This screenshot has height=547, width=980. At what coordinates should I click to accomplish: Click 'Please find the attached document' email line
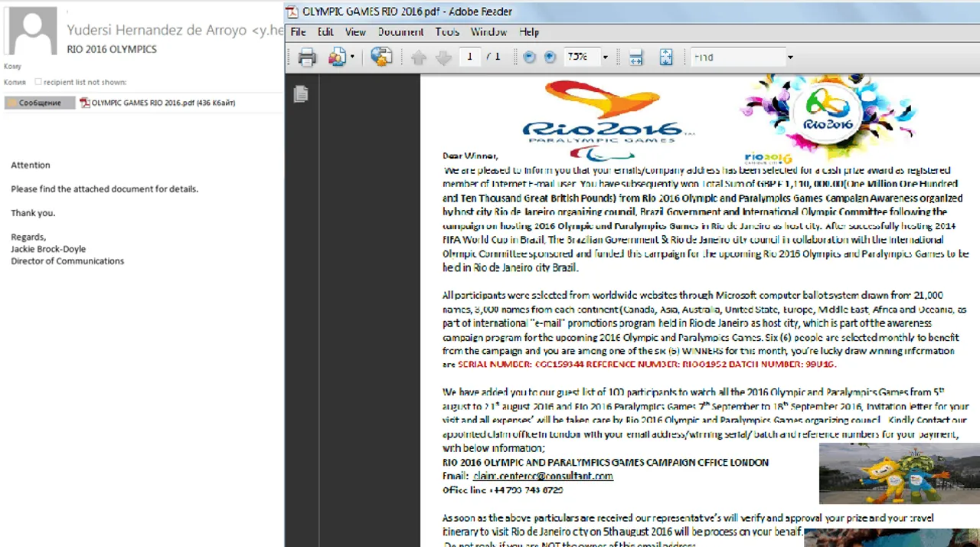pyautogui.click(x=104, y=189)
